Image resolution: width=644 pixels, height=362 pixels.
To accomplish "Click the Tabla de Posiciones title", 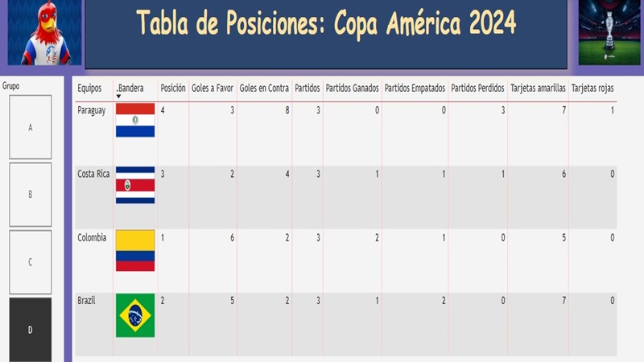I will pyautogui.click(x=326, y=24).
